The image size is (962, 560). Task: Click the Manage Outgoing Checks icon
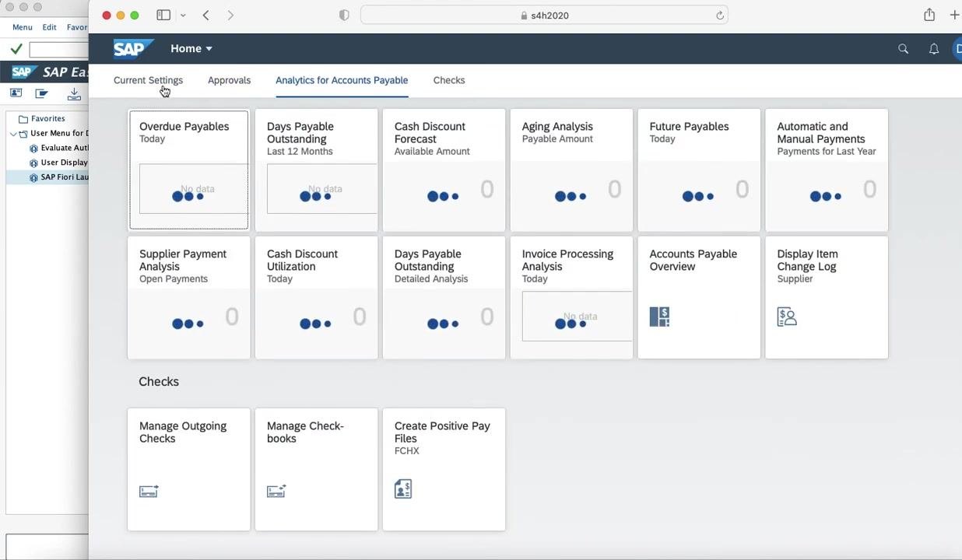[x=149, y=491]
